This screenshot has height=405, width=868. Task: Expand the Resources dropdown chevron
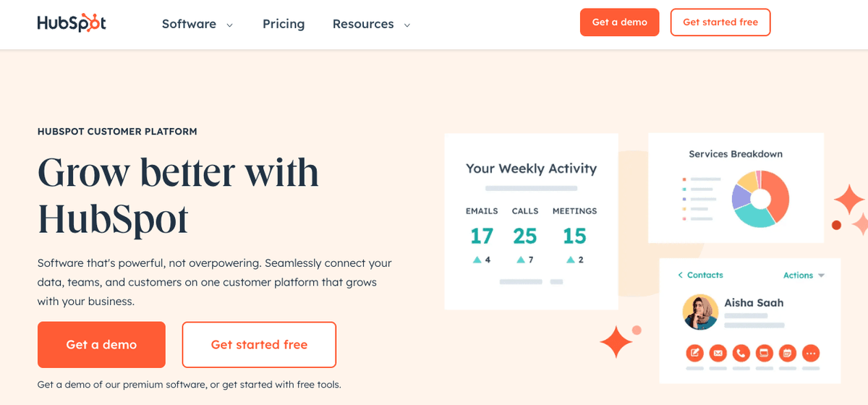[x=407, y=25]
